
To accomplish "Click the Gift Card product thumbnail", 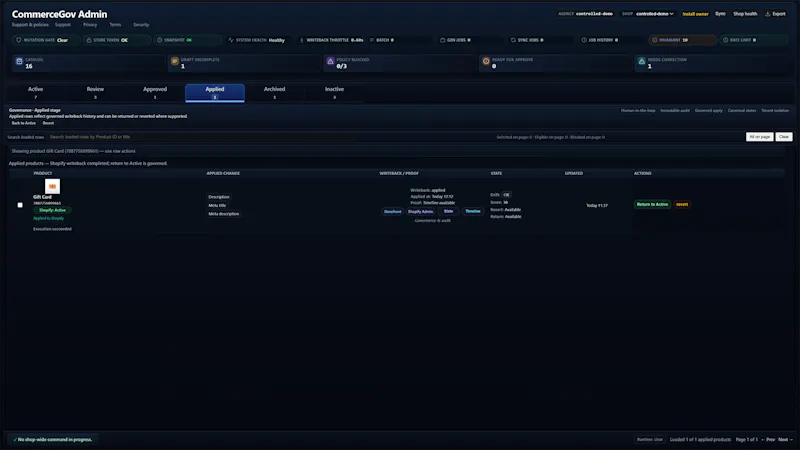I will click(52, 186).
